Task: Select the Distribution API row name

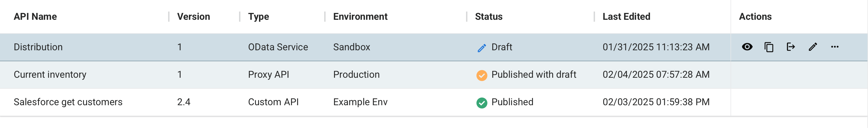Action: pos(38,47)
